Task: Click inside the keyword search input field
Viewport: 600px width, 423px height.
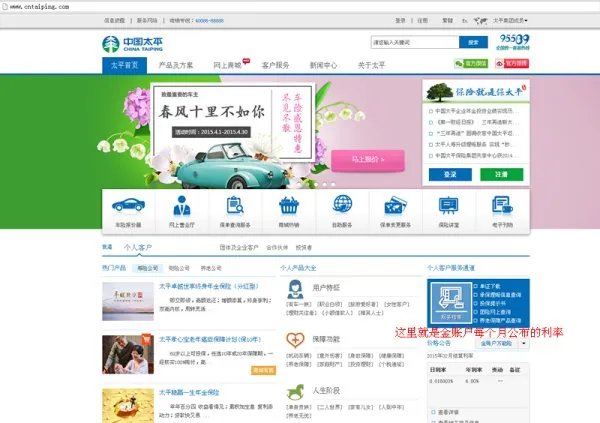Action: coord(415,42)
